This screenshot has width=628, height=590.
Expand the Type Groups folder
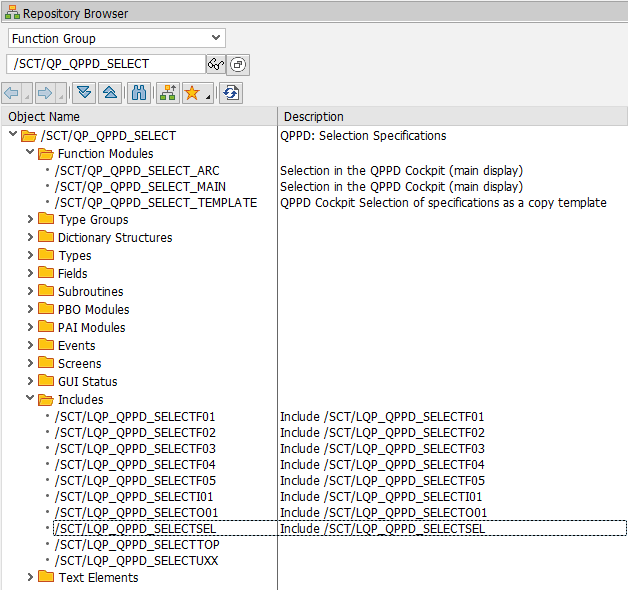click(29, 220)
